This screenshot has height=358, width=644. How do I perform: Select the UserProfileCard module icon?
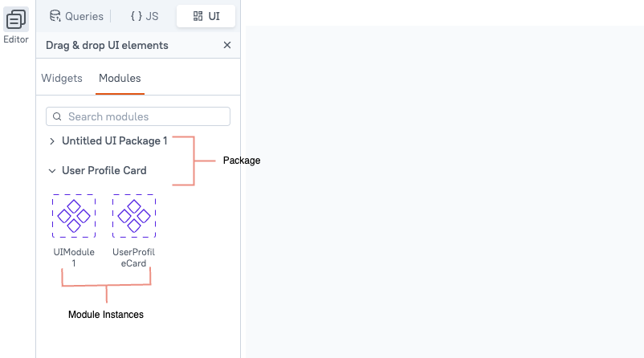(x=134, y=216)
